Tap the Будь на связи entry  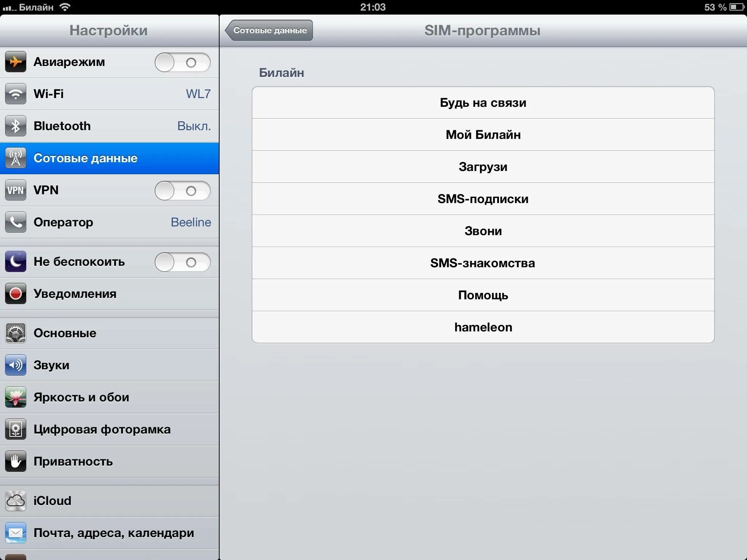click(483, 103)
